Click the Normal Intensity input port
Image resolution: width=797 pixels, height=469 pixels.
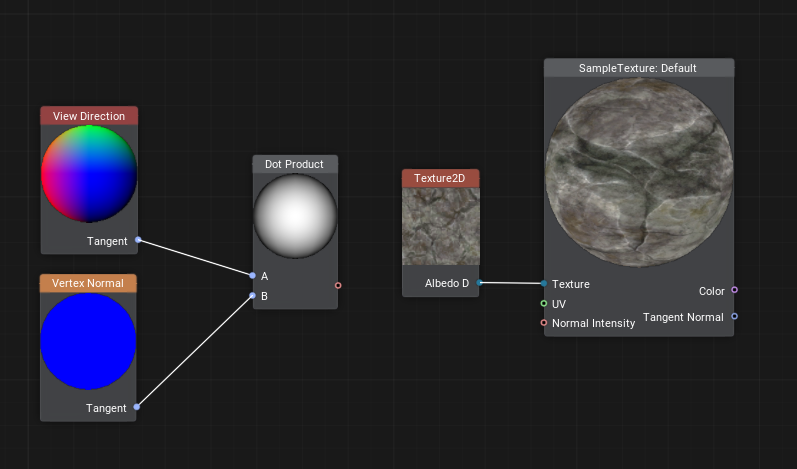pos(544,323)
